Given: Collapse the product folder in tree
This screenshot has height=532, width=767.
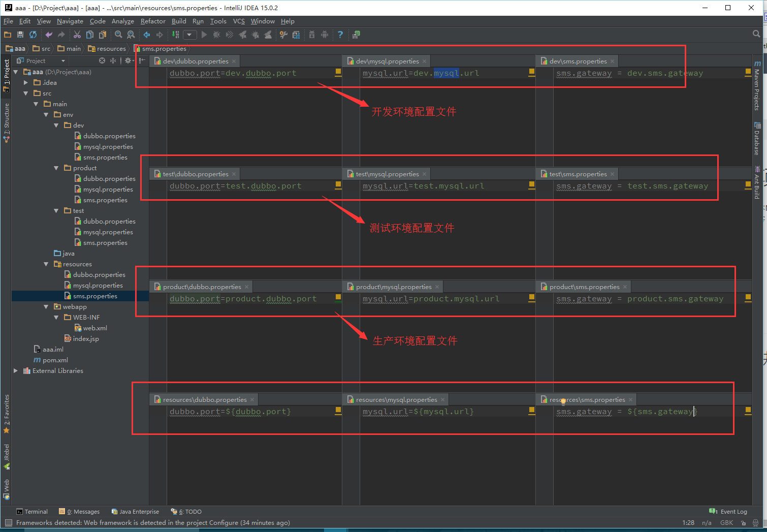Looking at the screenshot, I should click(x=56, y=168).
